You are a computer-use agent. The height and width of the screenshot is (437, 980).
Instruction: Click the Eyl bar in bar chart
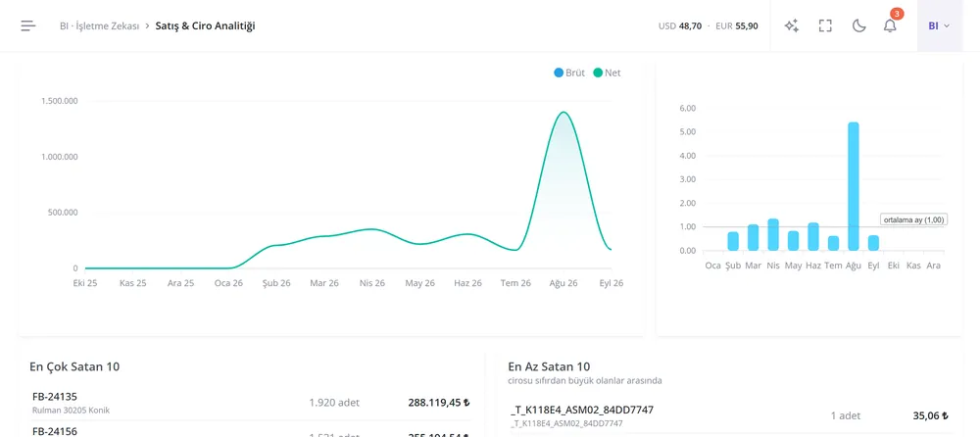[874, 243]
